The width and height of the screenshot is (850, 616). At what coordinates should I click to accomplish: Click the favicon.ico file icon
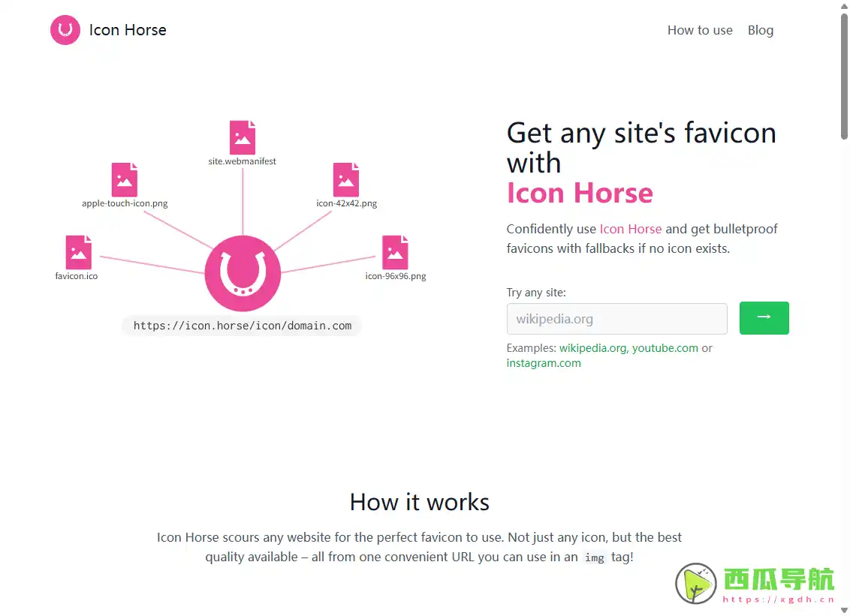[x=77, y=253]
